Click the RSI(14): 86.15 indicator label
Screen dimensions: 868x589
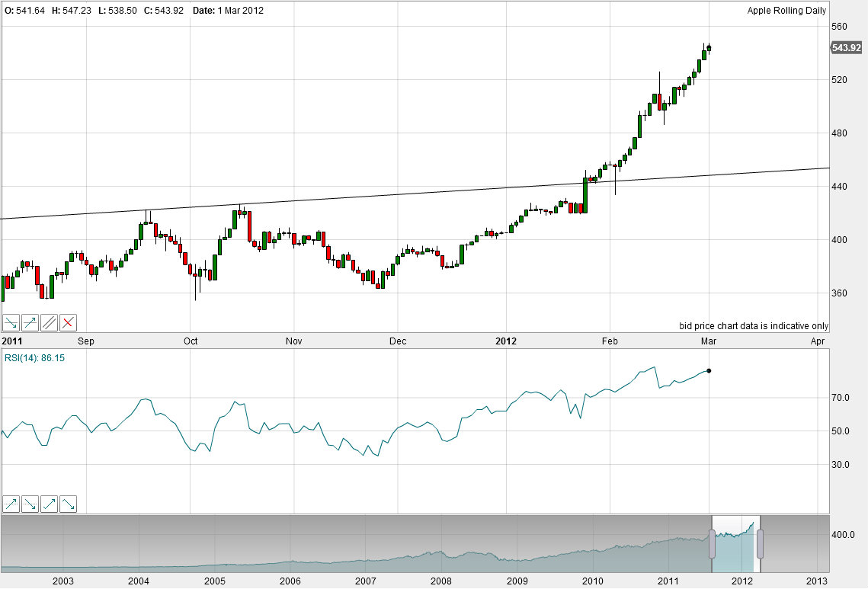pyautogui.click(x=35, y=358)
